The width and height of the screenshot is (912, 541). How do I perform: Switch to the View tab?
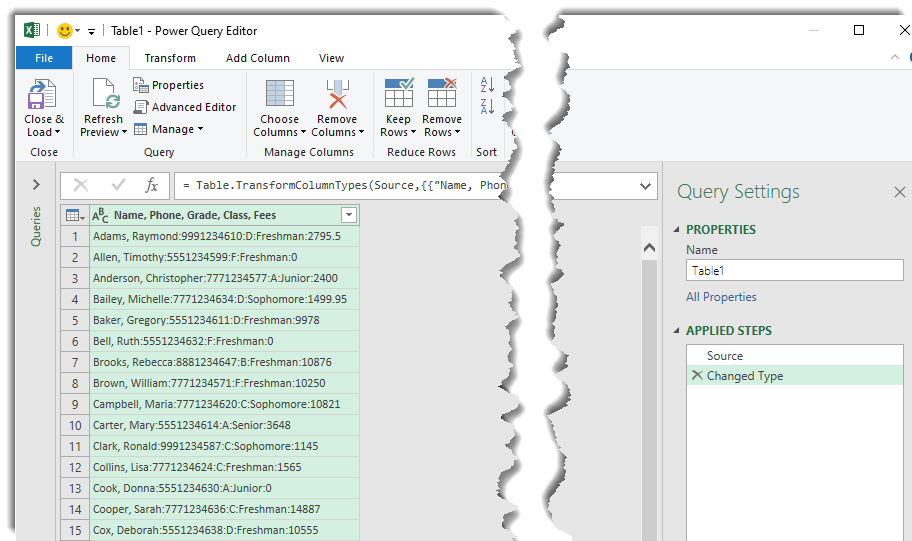click(x=331, y=58)
